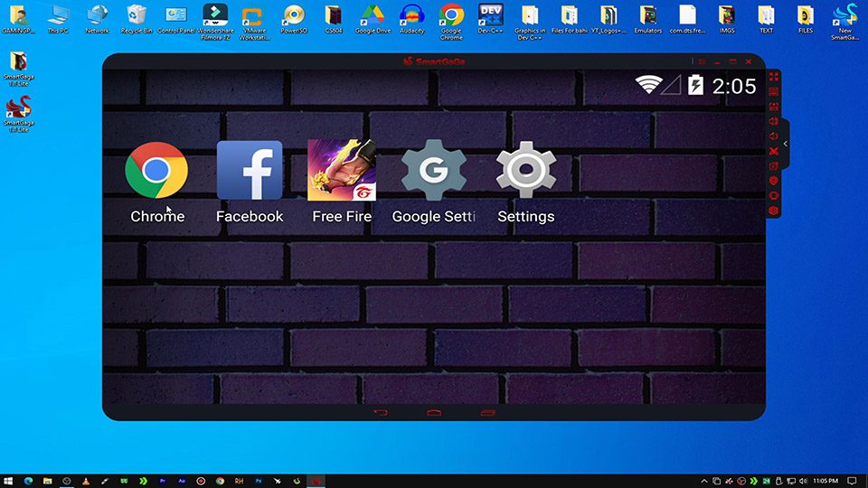Select the Wondershare Filmora desktop icon
Viewport: 868px width, 488px height.
pyautogui.click(x=215, y=21)
